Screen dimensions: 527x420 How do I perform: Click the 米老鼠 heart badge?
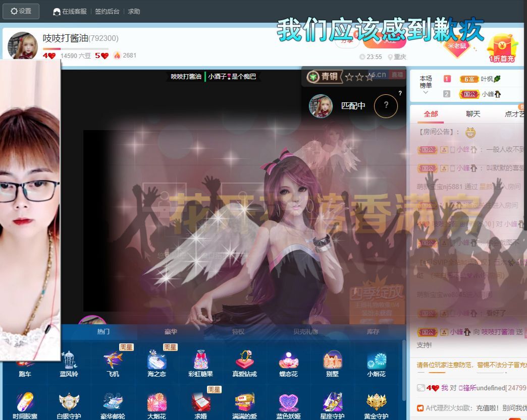457,46
